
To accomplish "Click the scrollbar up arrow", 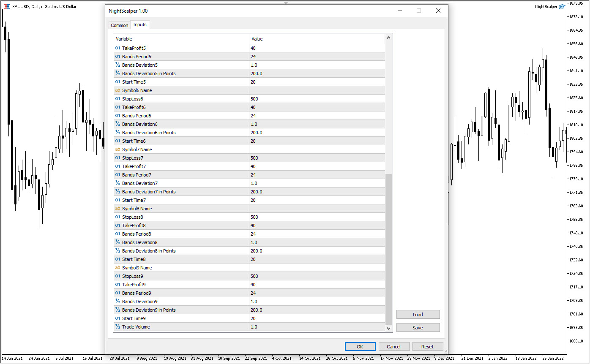I will pyautogui.click(x=389, y=38).
